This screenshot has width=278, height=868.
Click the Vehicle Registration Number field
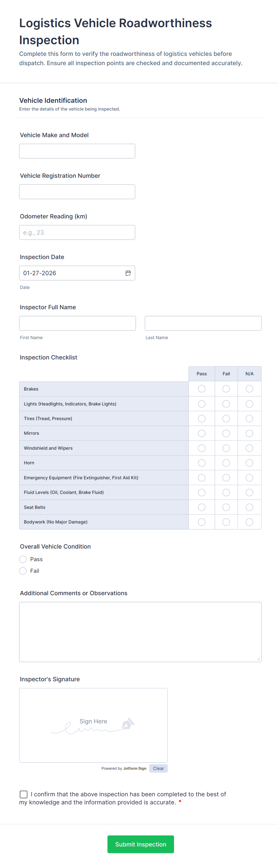[x=77, y=192]
